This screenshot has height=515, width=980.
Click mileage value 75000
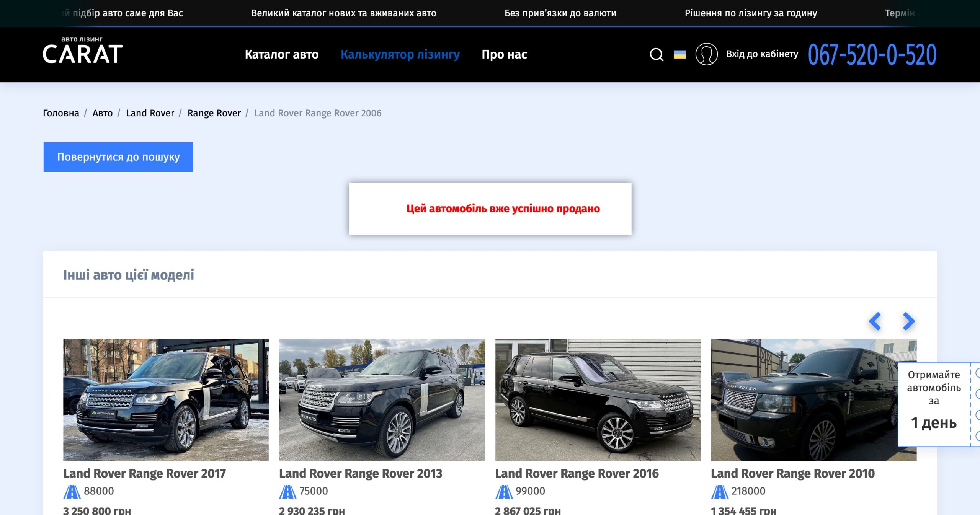[x=314, y=491]
